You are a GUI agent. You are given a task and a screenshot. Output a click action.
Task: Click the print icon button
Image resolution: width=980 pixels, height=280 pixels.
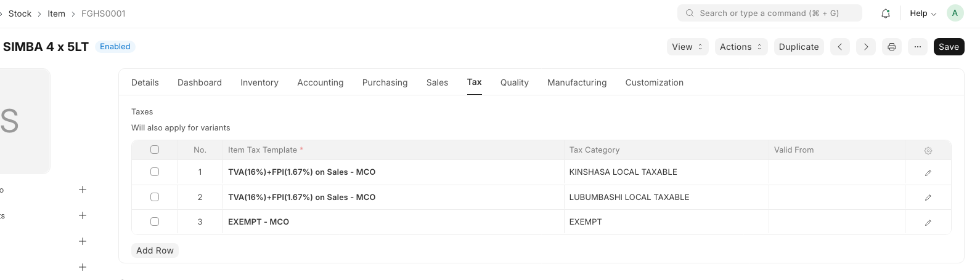tap(892, 47)
